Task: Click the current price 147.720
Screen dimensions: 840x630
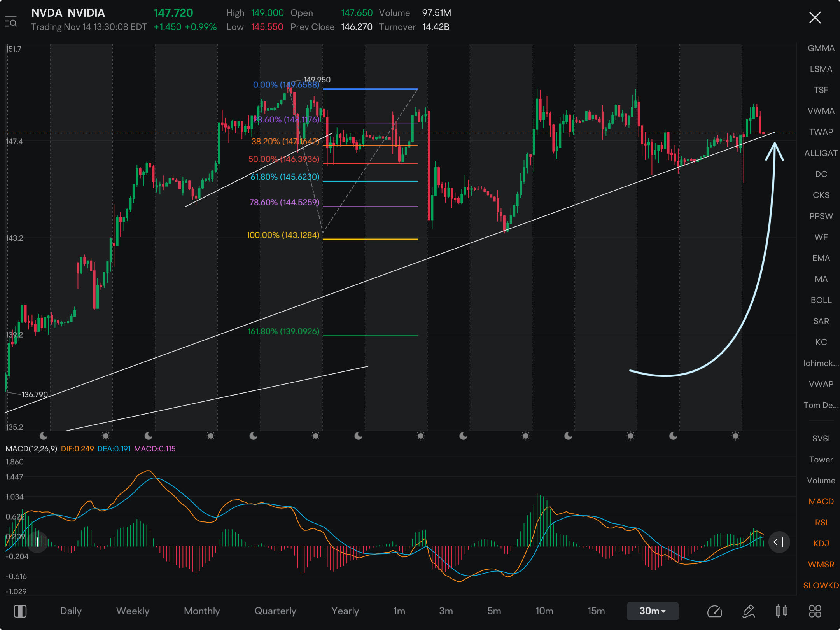Action: click(173, 13)
